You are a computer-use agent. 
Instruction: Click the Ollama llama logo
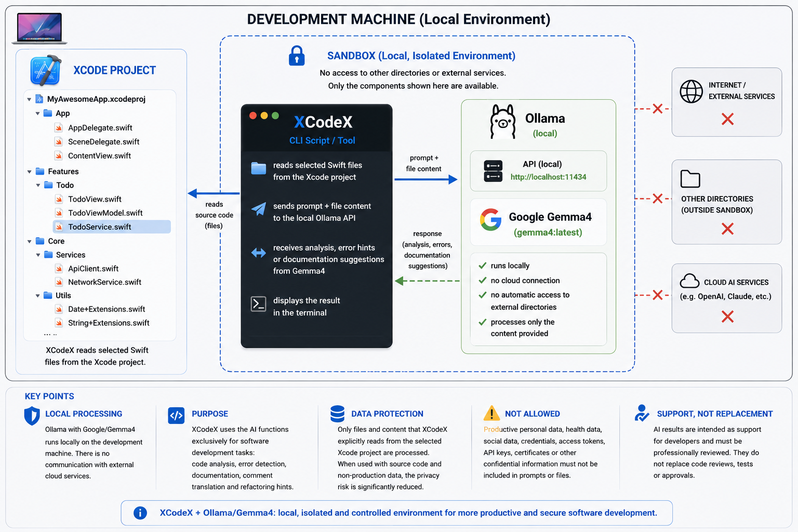point(503,122)
